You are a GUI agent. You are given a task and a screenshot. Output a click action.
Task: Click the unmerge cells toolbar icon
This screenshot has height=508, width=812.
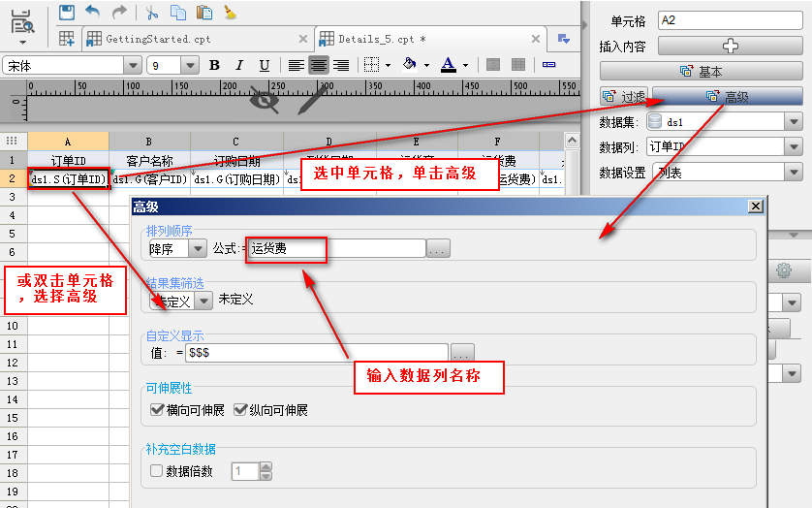[x=518, y=65]
